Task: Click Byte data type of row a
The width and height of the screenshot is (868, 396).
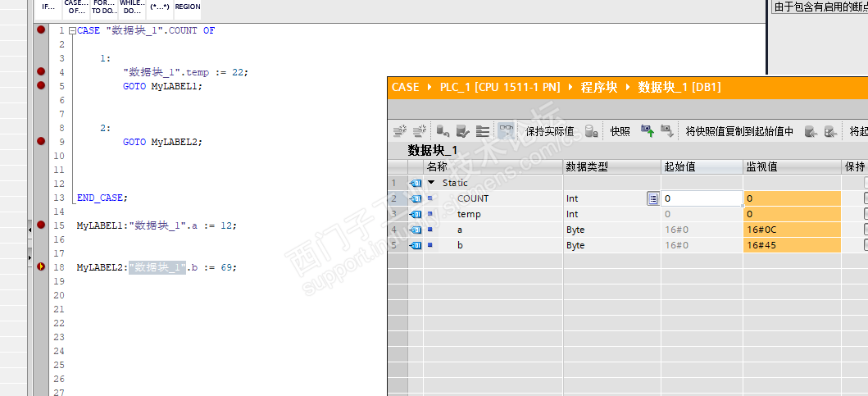Action: [x=575, y=230]
